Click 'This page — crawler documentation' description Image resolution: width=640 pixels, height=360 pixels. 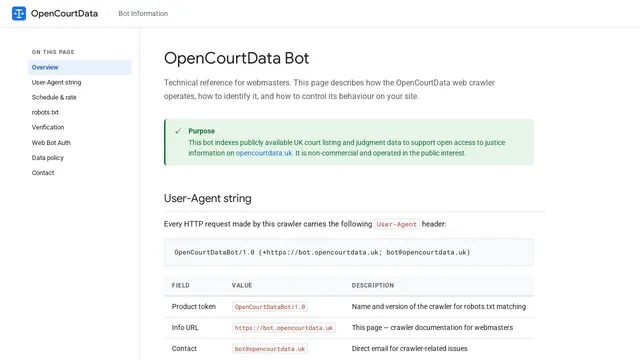coord(432,328)
